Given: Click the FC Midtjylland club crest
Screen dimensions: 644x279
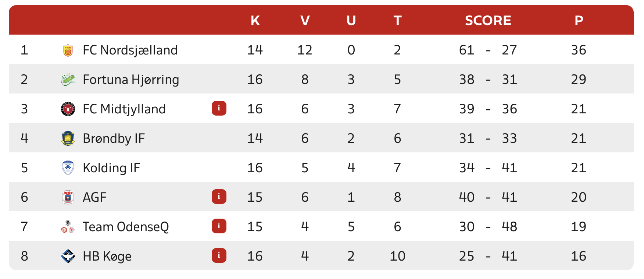Looking at the screenshot, I should [68, 109].
